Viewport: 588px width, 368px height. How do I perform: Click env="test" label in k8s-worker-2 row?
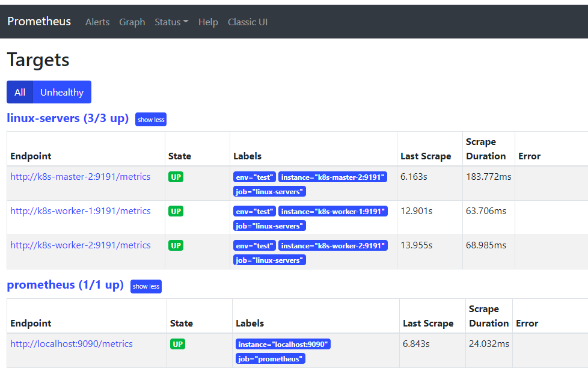[254, 246]
